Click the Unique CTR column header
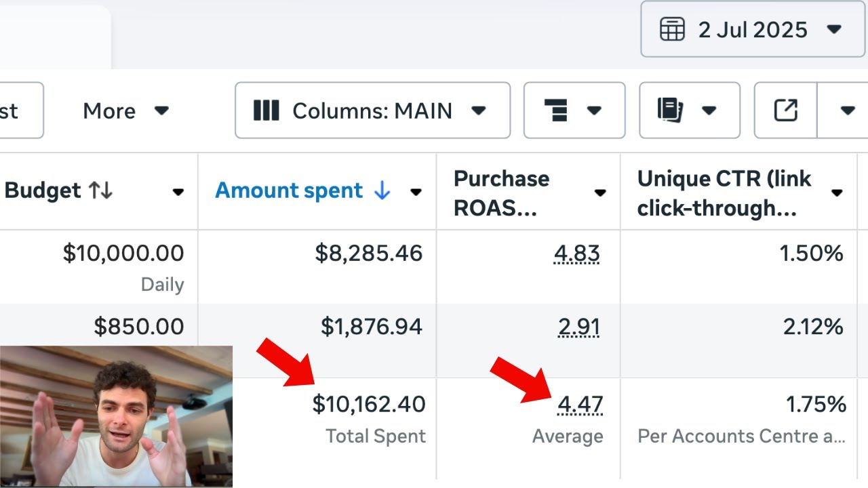Viewport: 868px width, 488px height. click(x=724, y=193)
